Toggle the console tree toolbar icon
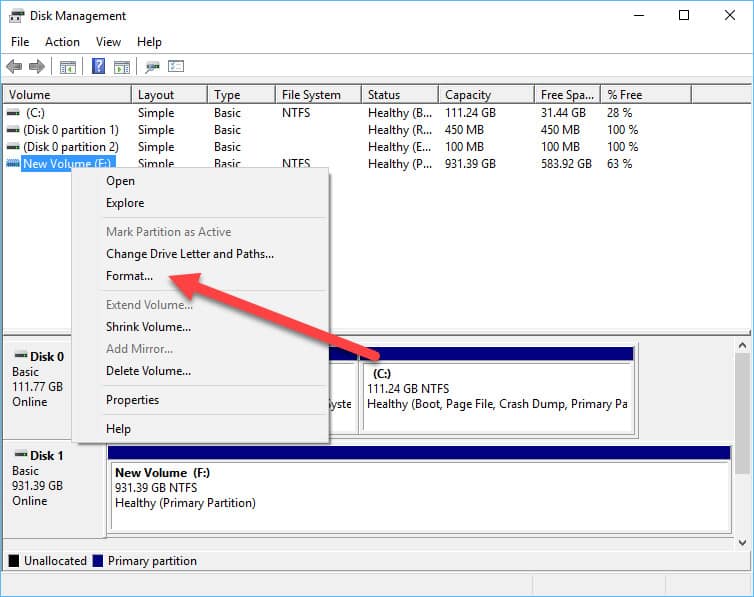The image size is (754, 597). 68,67
